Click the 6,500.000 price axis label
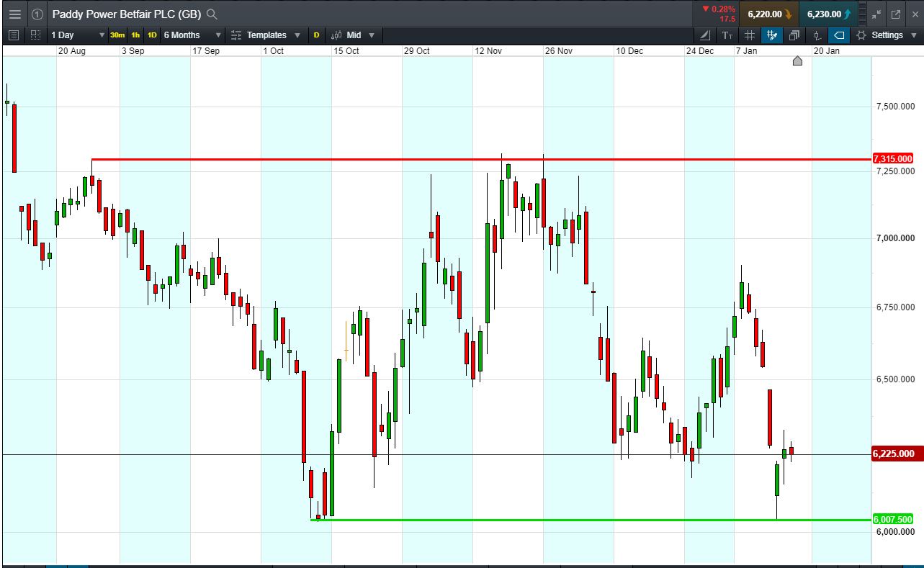This screenshot has width=924, height=568. (895, 379)
